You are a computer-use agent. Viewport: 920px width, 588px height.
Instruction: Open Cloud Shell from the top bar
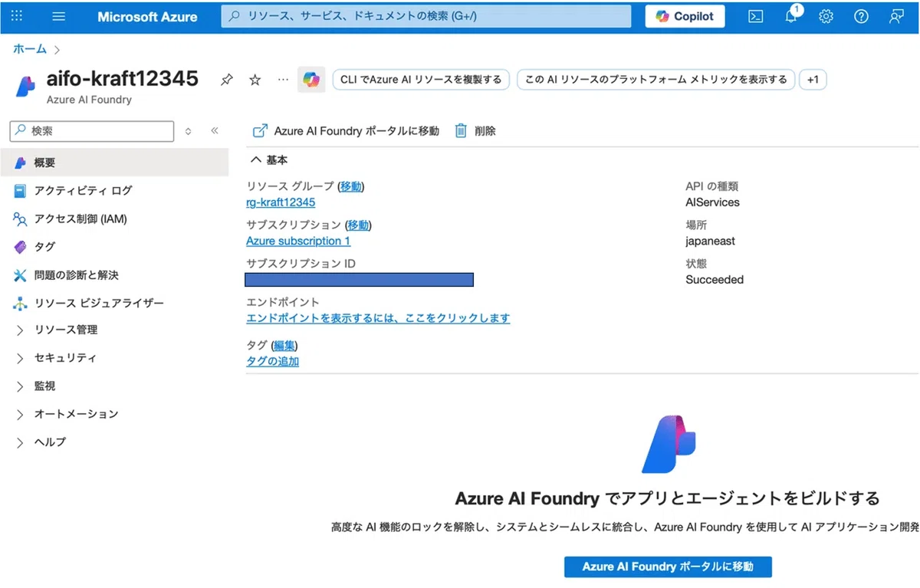pos(755,16)
